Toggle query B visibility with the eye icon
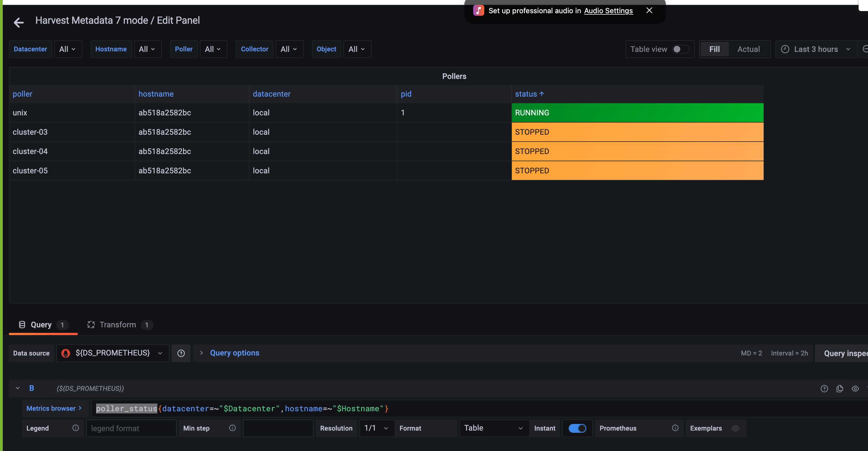Screen dimensions: 868x451 coord(856,388)
